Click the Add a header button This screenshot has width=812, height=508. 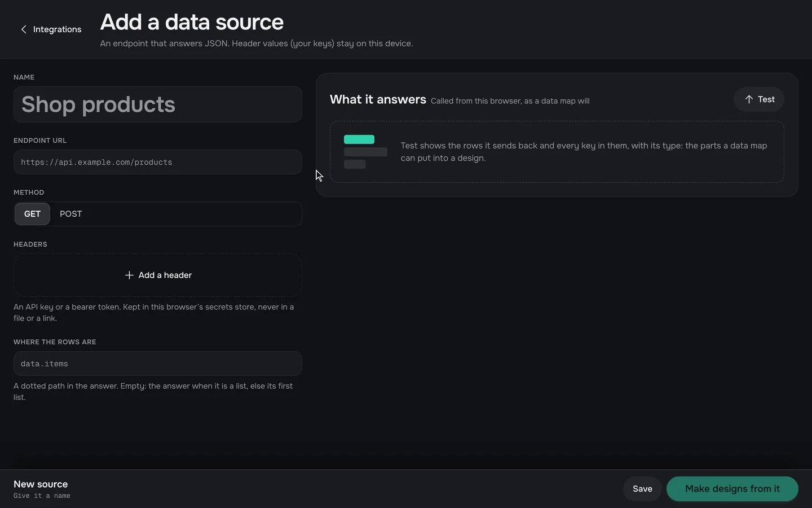click(158, 275)
